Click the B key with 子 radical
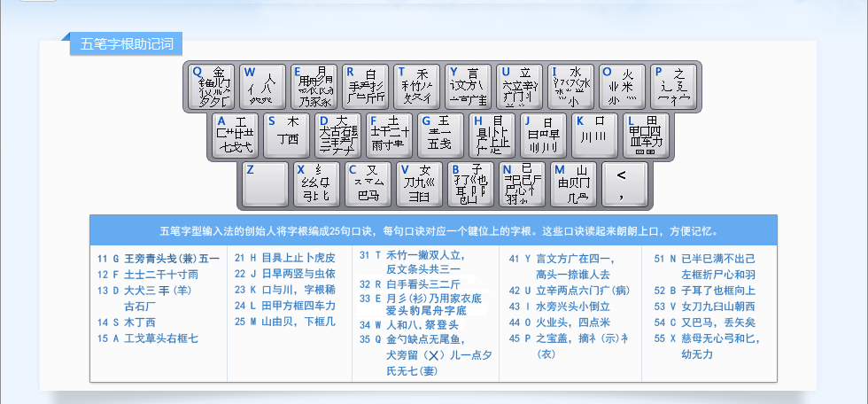868x404 pixels. coord(470,184)
